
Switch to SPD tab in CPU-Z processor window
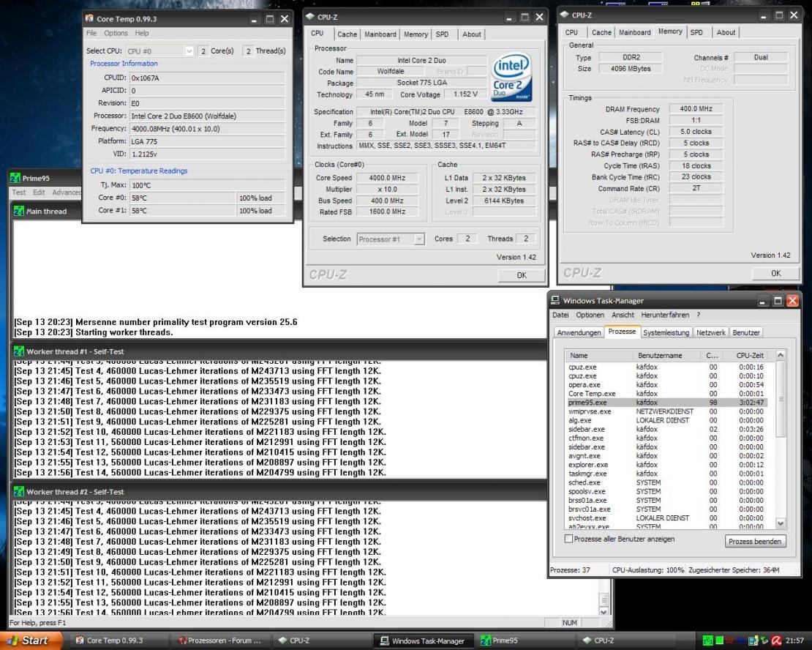443,34
